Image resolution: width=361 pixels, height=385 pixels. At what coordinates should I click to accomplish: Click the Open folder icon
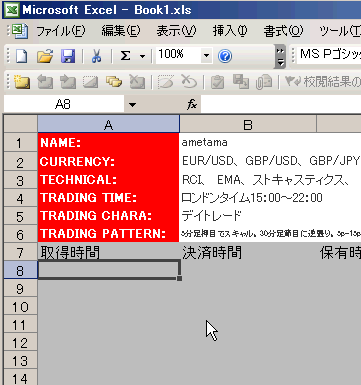pyautogui.click(x=45, y=56)
